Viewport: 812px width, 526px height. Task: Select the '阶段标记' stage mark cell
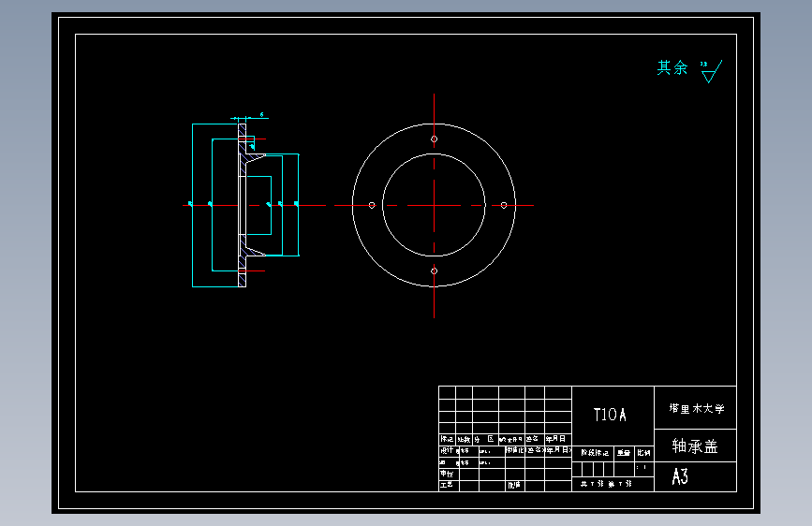point(595,453)
